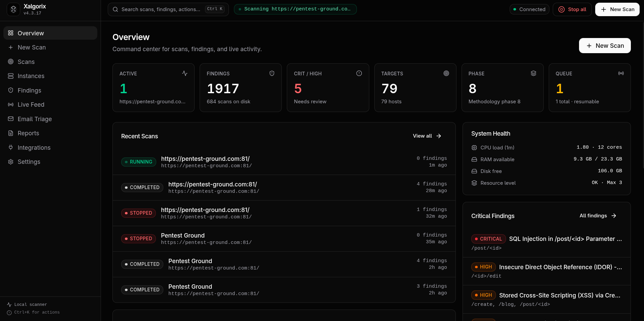
Task: Click New Scan button in top bar
Action: pos(617,9)
